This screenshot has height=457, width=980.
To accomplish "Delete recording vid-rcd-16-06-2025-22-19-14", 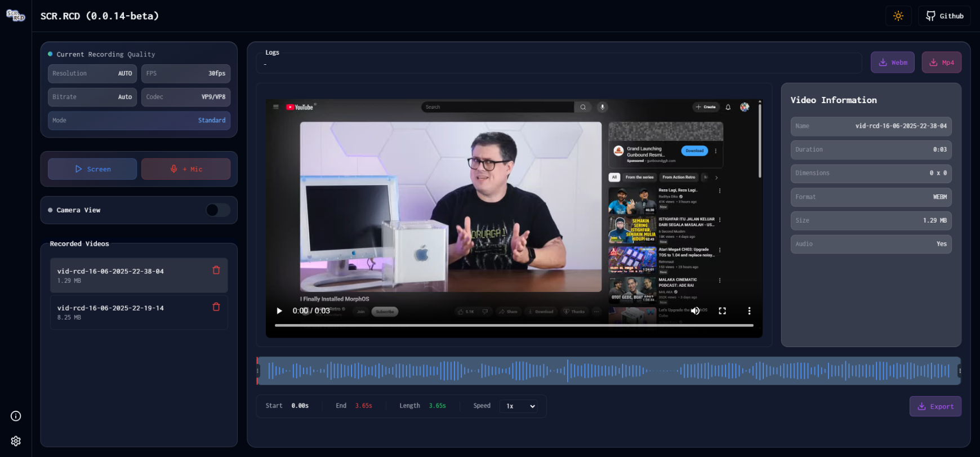I will [x=216, y=307].
